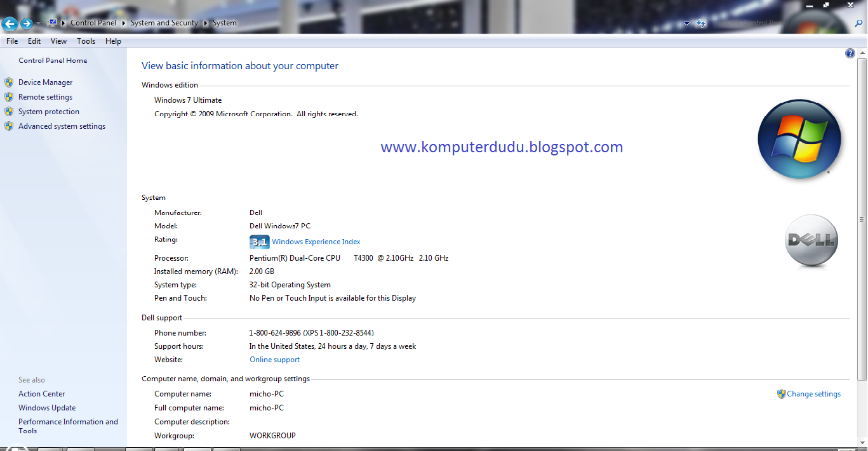Open Windows Update under See also
This screenshot has width=868, height=451.
[x=47, y=408]
